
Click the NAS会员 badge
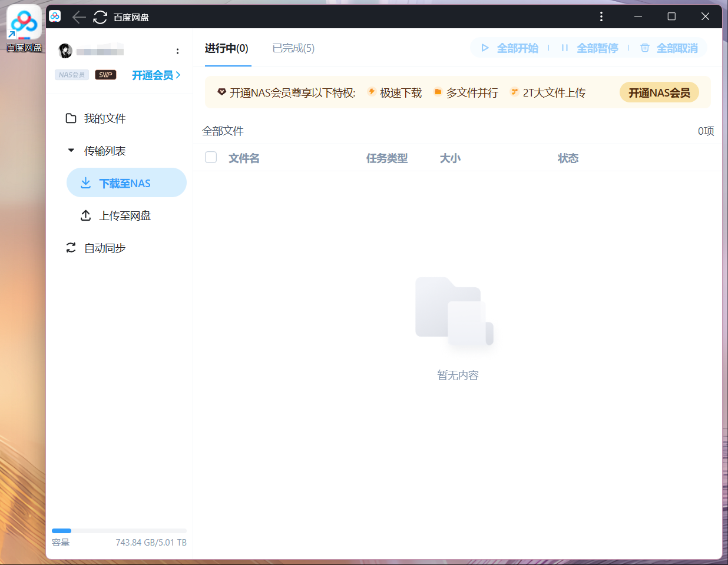(72, 75)
